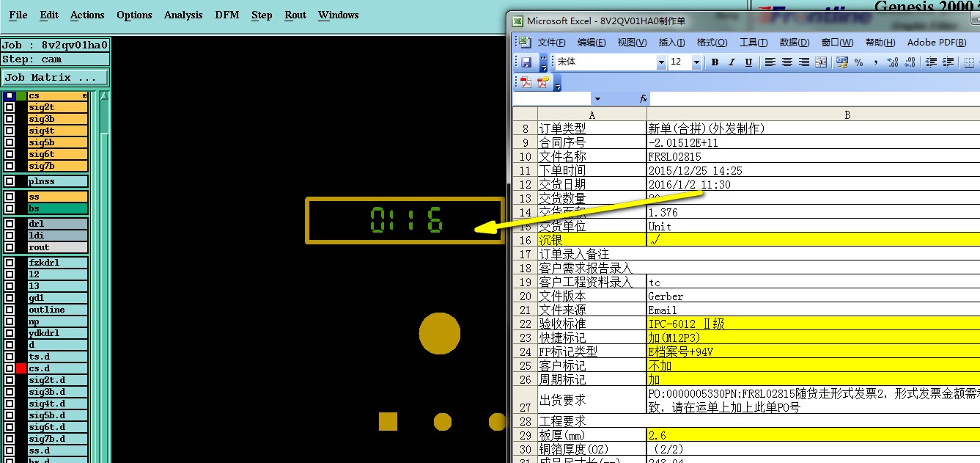Click Increase Decimal icon
The image size is (980, 463).
pyautogui.click(x=892, y=62)
